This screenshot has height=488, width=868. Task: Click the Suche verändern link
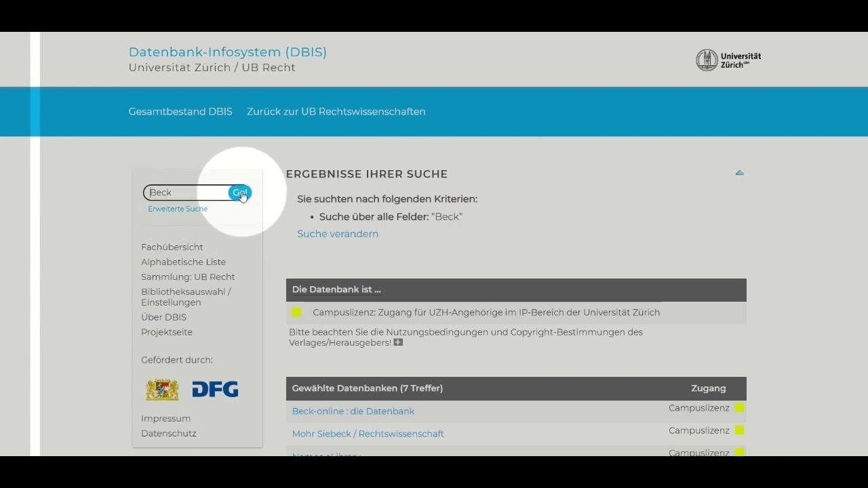pyautogui.click(x=338, y=234)
